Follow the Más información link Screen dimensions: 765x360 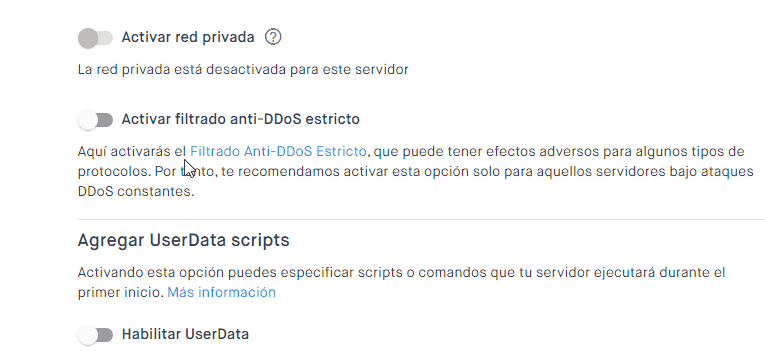(221, 292)
